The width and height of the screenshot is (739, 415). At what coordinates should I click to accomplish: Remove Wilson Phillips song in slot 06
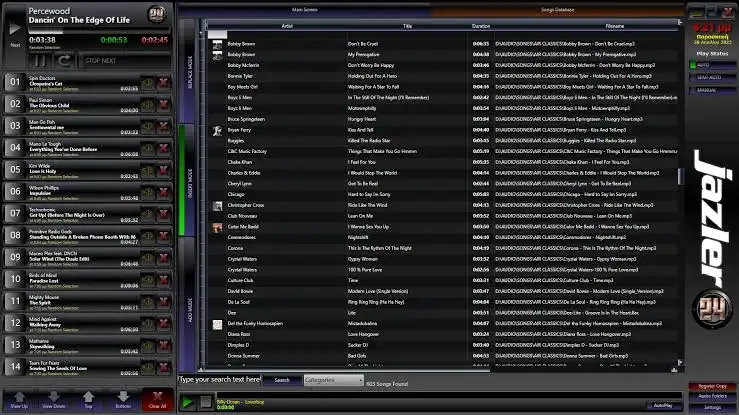(164, 192)
